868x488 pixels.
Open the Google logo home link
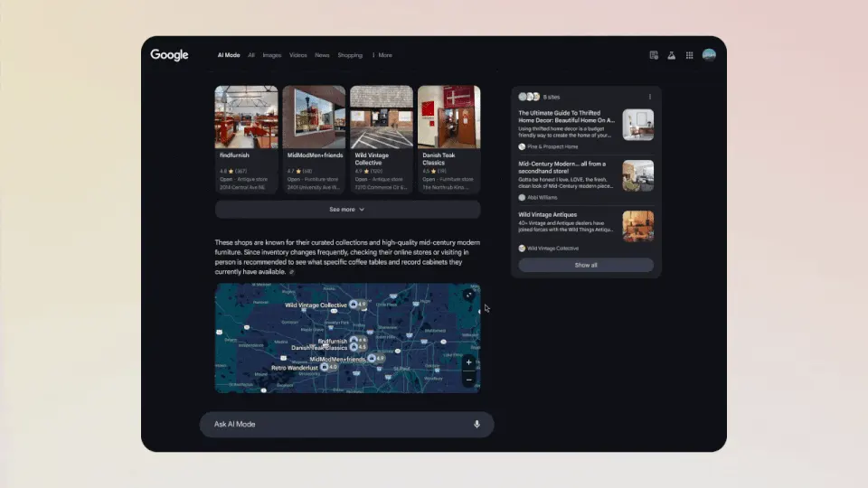pyautogui.click(x=169, y=55)
